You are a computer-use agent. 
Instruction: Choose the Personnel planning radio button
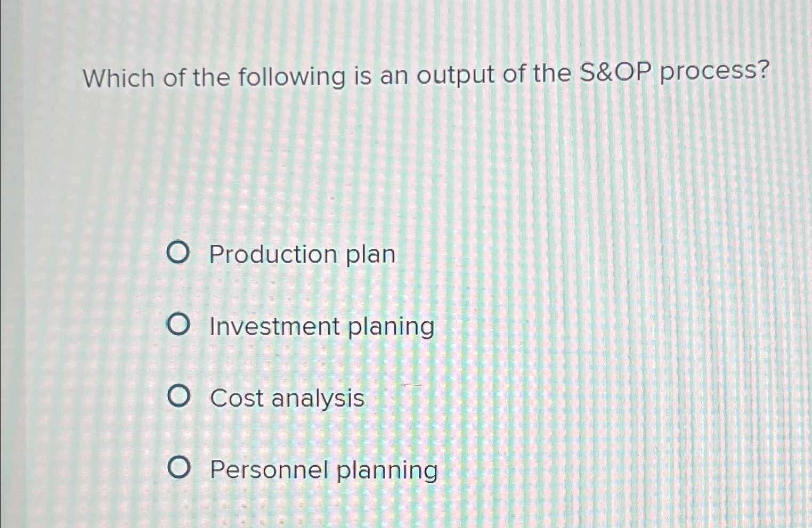pos(178,468)
